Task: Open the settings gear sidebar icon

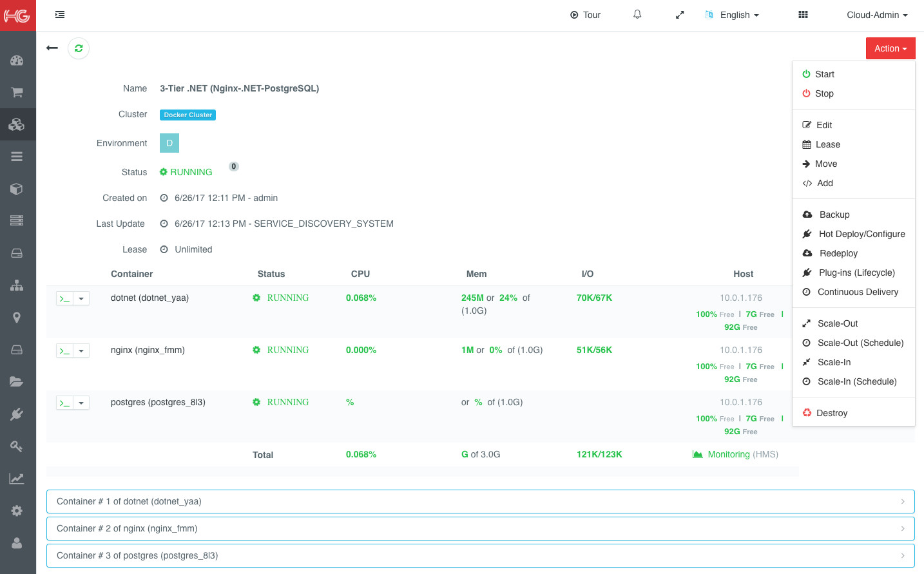Action: 17,511
